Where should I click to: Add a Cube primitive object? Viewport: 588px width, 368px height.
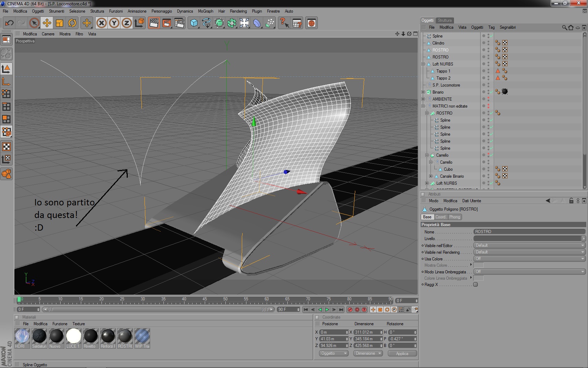tap(194, 23)
